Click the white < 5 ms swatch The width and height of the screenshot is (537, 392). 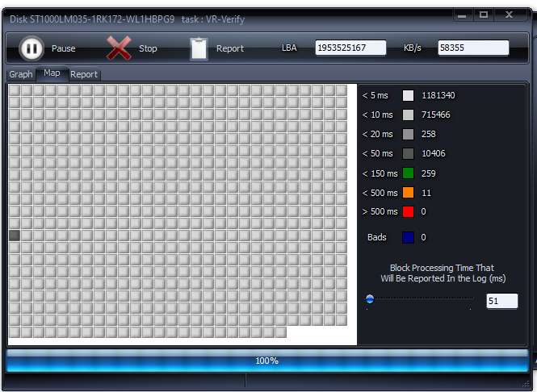(x=408, y=95)
